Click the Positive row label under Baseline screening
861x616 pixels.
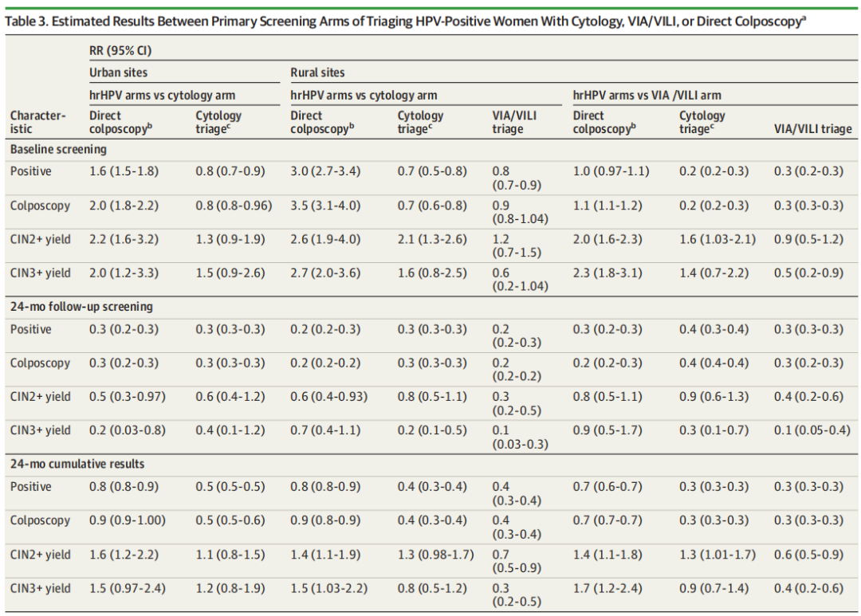click(x=31, y=171)
